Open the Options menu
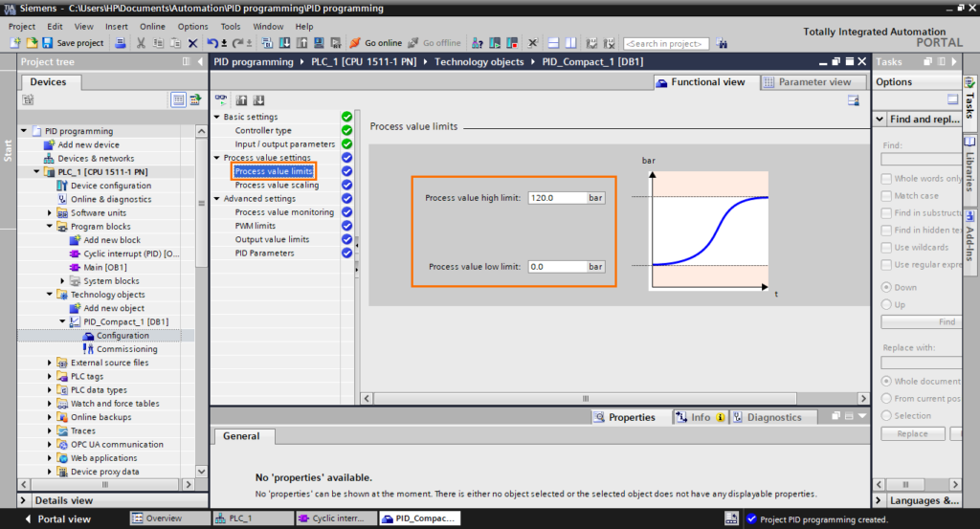Image resolution: width=980 pixels, height=529 pixels. (192, 26)
